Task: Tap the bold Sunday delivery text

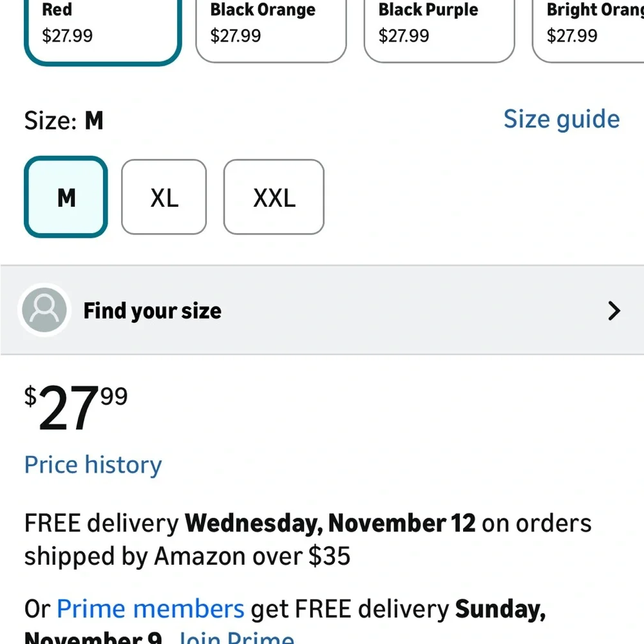Action: point(500,608)
